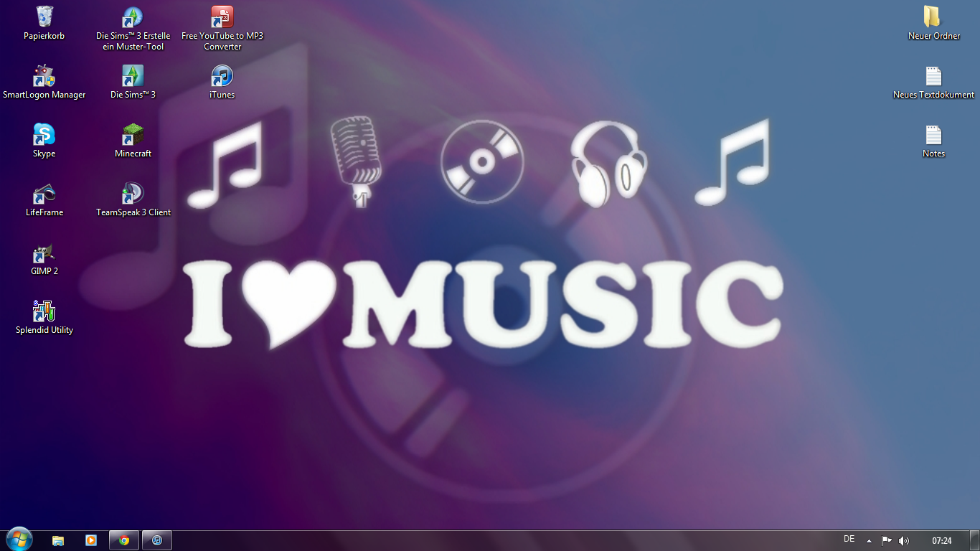Viewport: 980px width, 551px height.
Task: Click the iTunes desktop shortcut
Action: (x=222, y=76)
